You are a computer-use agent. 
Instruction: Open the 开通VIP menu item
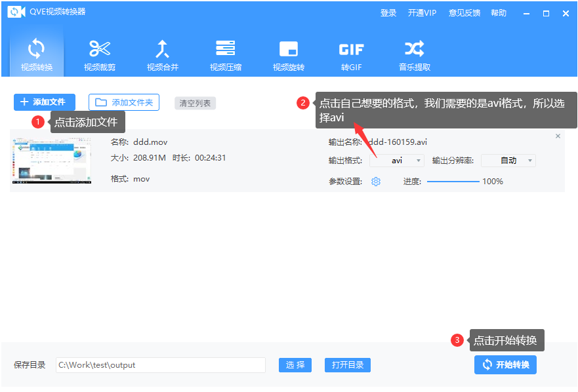[422, 13]
